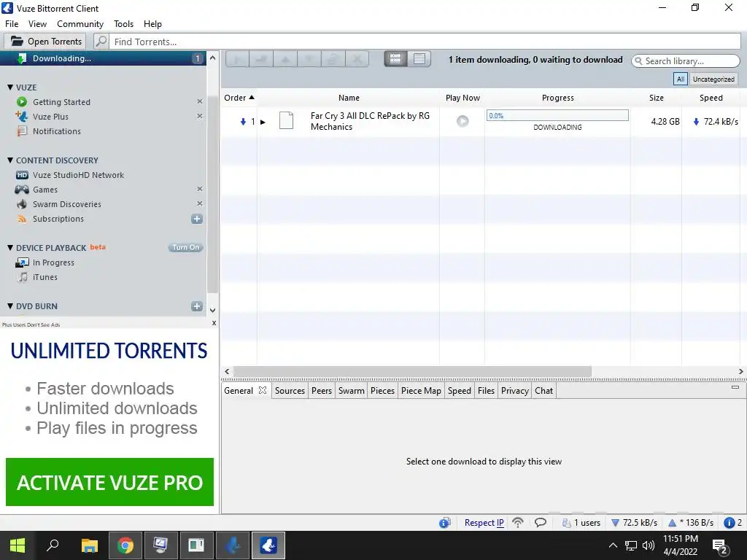Screen dimensions: 747x560
Task: Click the Respect IP status link
Action: (x=484, y=522)
